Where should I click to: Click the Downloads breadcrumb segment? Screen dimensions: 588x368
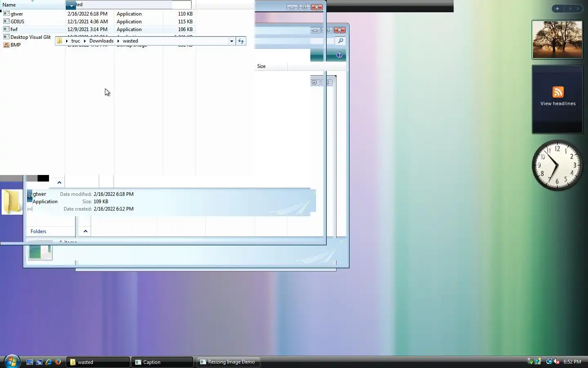[101, 41]
